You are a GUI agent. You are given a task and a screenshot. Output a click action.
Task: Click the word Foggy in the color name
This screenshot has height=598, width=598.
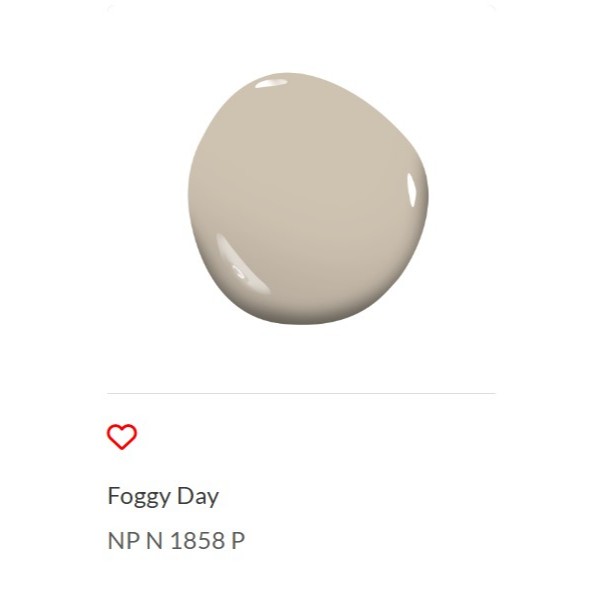pyautogui.click(x=139, y=497)
